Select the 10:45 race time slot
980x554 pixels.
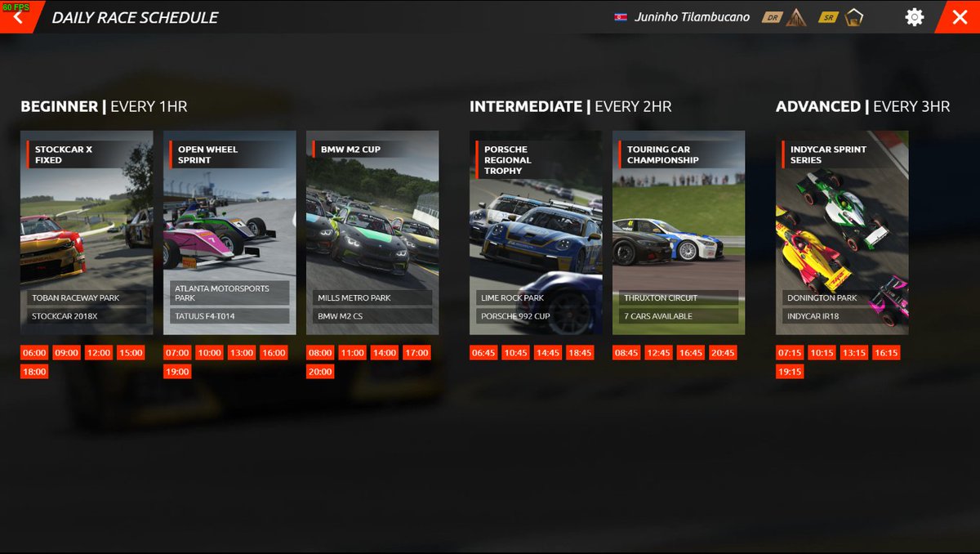(x=515, y=353)
